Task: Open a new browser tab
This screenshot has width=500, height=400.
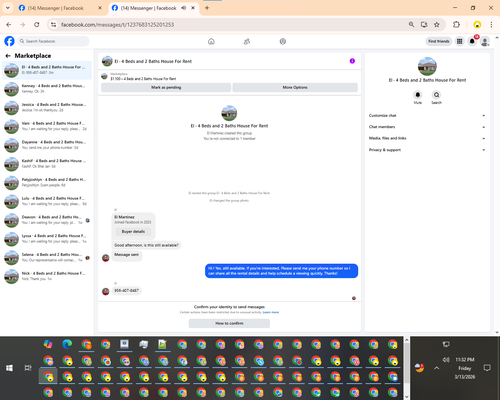Action: pyautogui.click(x=207, y=8)
